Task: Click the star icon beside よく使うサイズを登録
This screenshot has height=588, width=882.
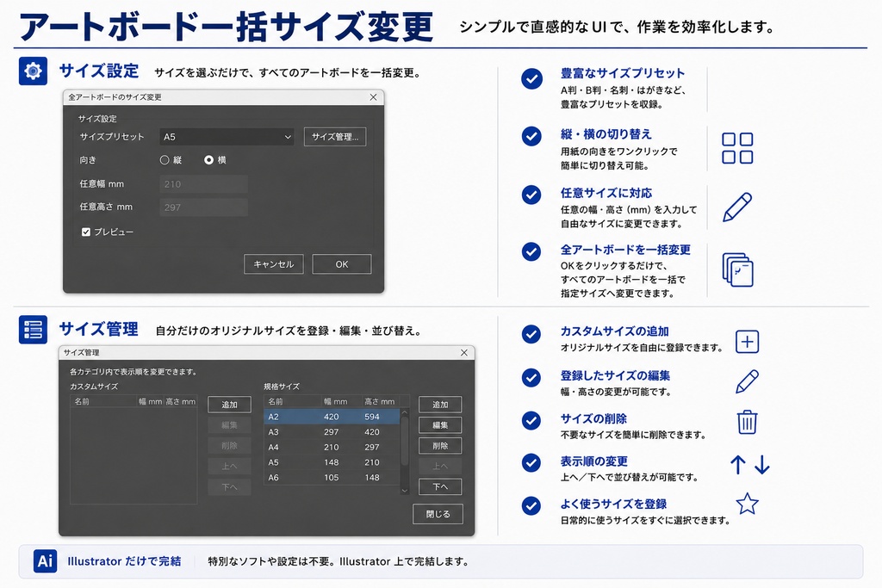Action: coord(747,504)
